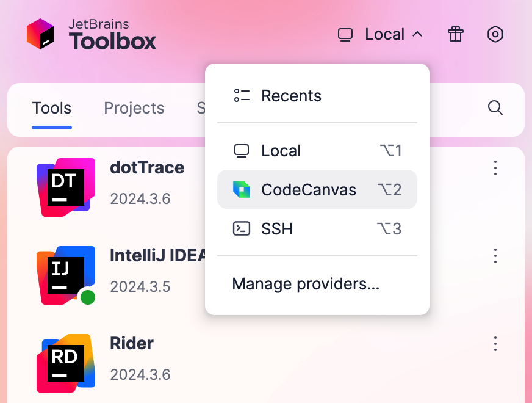The image size is (532, 403).
Task: Click the Recents list icon
Action: (x=242, y=95)
